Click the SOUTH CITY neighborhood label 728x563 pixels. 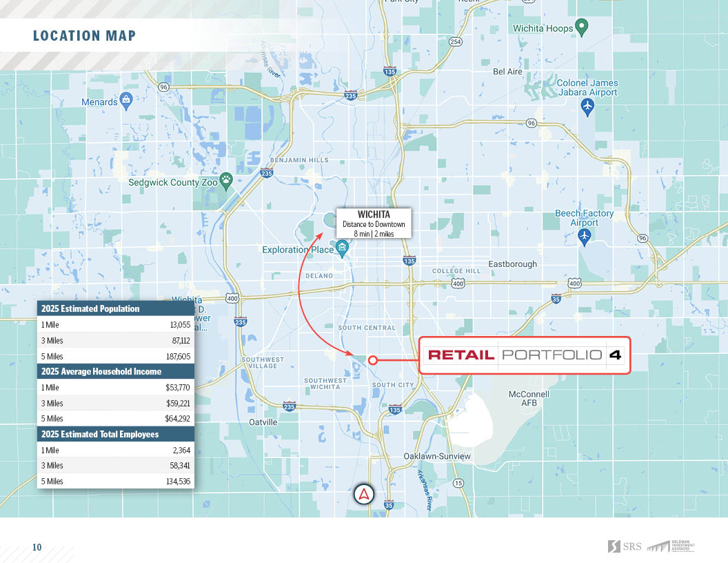click(x=393, y=385)
